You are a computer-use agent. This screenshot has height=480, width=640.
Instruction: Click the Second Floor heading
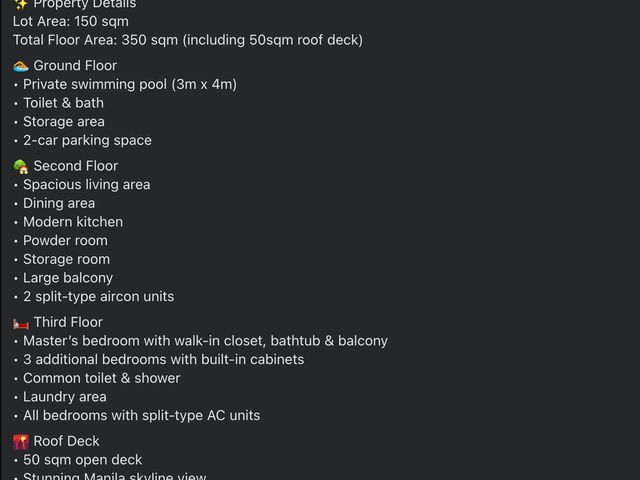click(x=76, y=166)
